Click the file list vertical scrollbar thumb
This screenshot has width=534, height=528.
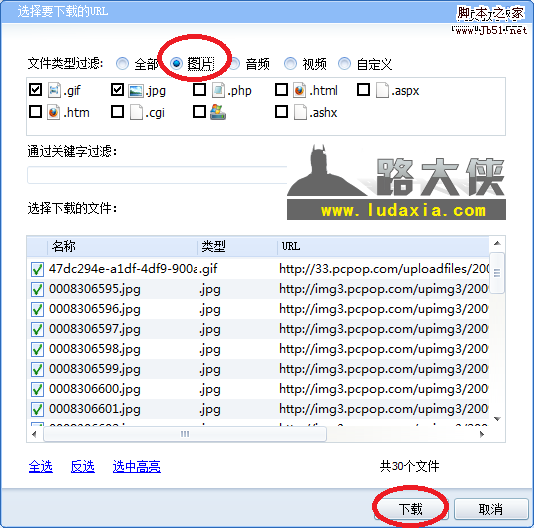[497, 273]
